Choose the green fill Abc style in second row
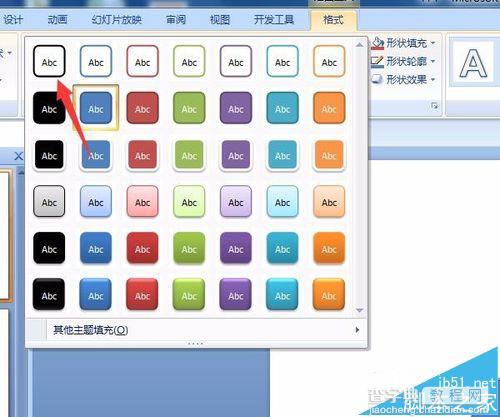 coord(189,108)
